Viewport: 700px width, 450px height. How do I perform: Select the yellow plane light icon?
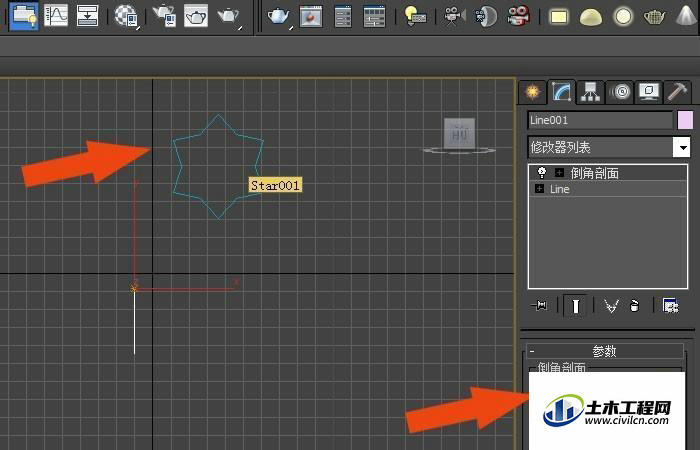click(559, 17)
